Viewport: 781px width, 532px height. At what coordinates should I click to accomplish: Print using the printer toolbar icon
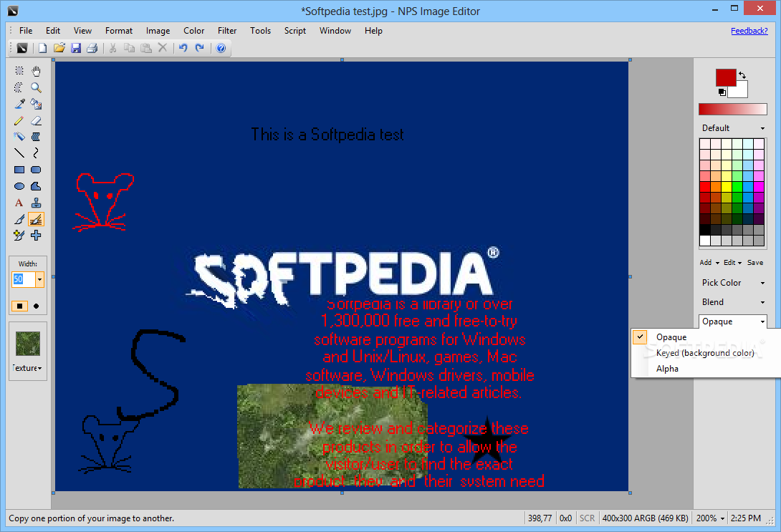[92, 48]
